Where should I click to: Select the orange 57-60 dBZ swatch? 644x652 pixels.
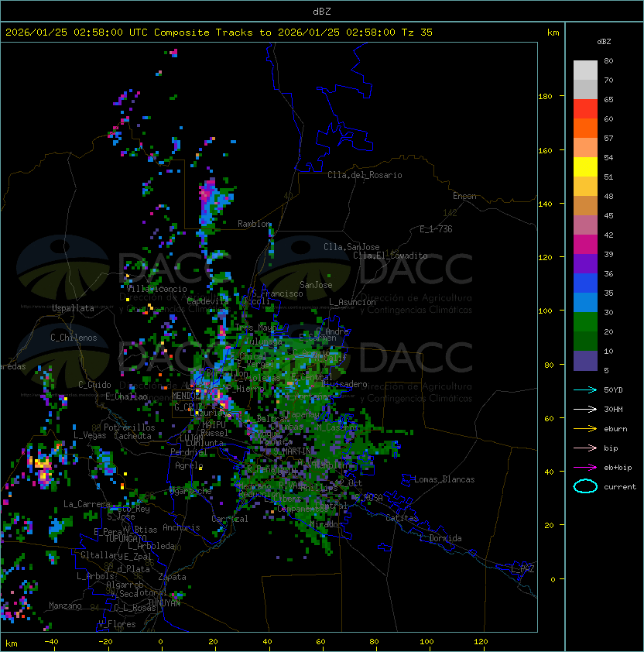click(585, 128)
